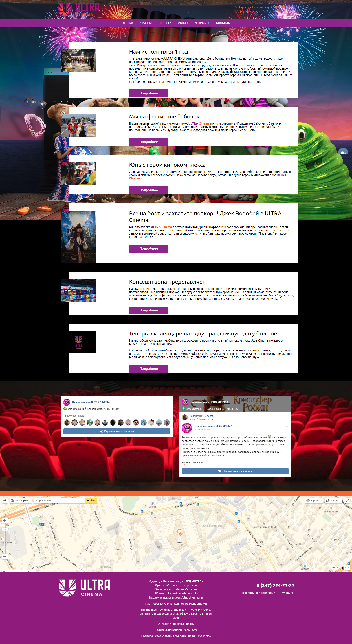Open the '2 Ваших друга' link
Image resolution: width=352 pixels, height=644 pixels.
click(x=205, y=419)
